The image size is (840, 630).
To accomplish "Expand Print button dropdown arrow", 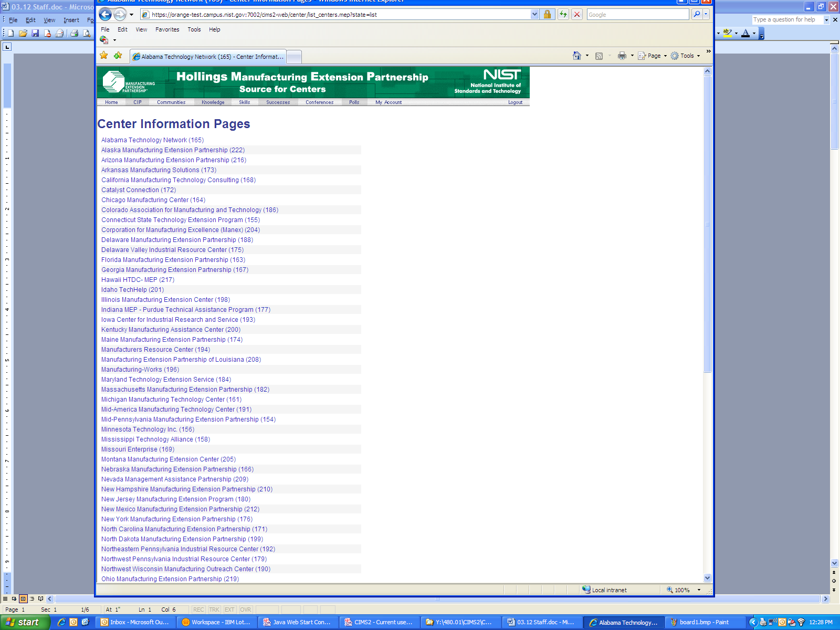I will click(x=632, y=56).
